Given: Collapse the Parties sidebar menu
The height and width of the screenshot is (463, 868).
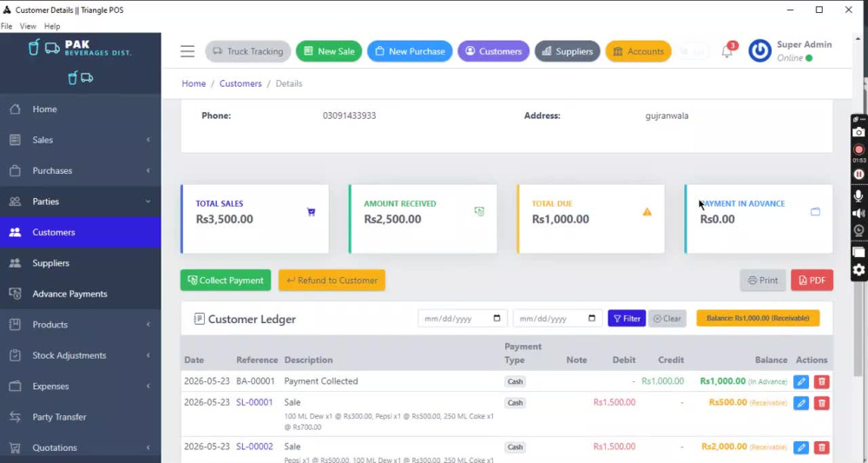Looking at the screenshot, I should (x=81, y=202).
